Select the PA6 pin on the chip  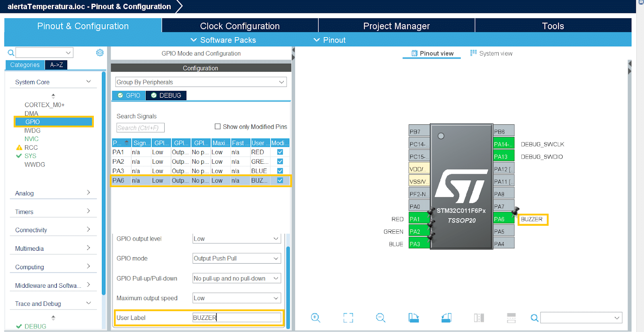click(x=503, y=219)
